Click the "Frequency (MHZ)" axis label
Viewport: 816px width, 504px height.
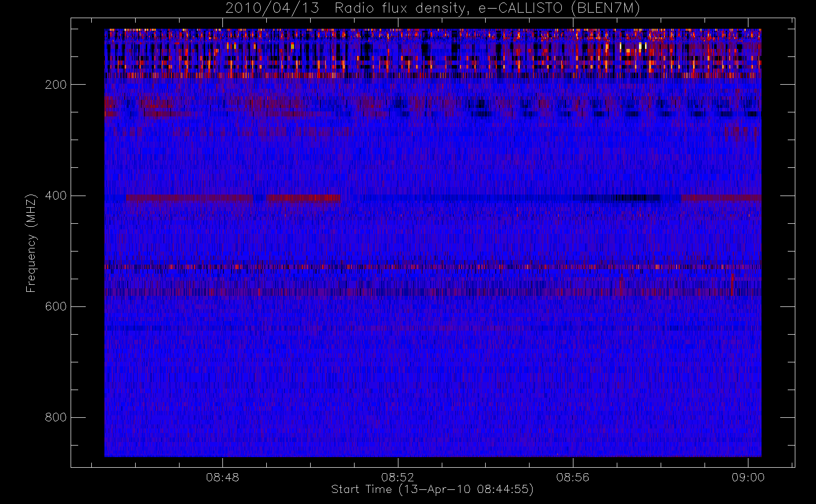[x=31, y=243]
